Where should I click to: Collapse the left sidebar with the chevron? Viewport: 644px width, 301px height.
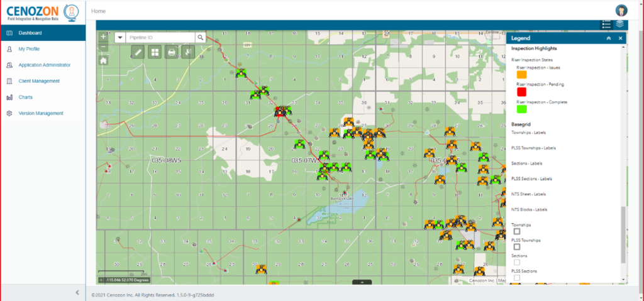click(x=77, y=292)
